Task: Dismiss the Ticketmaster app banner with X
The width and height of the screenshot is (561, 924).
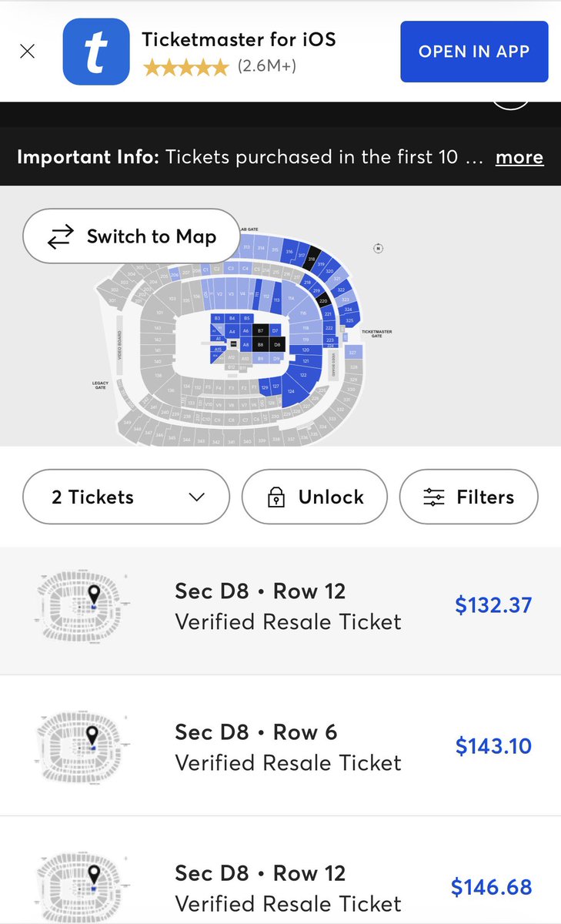Action: (27, 52)
